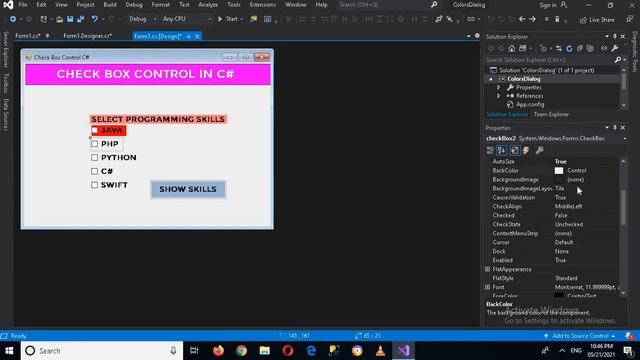Open file using the toolbar folder icon
Screen dimensions: 640x360
[60, 19]
